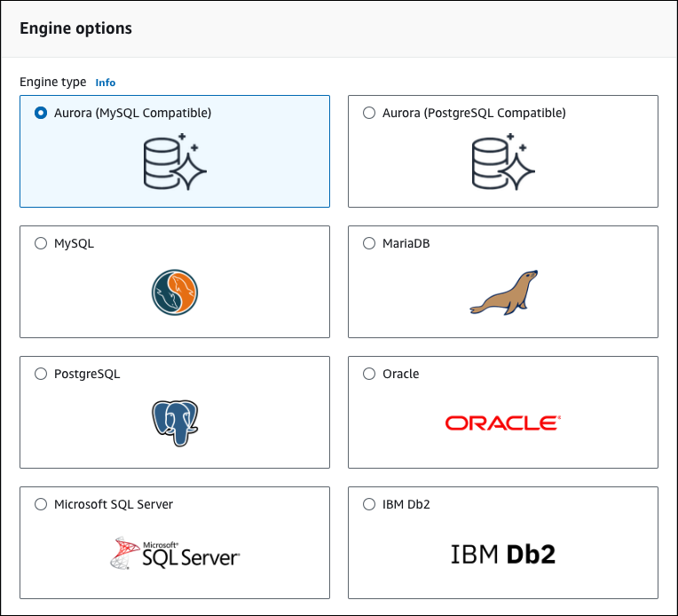The height and width of the screenshot is (616, 678).
Task: Open the Info link beside Engine type
Action: 106,83
